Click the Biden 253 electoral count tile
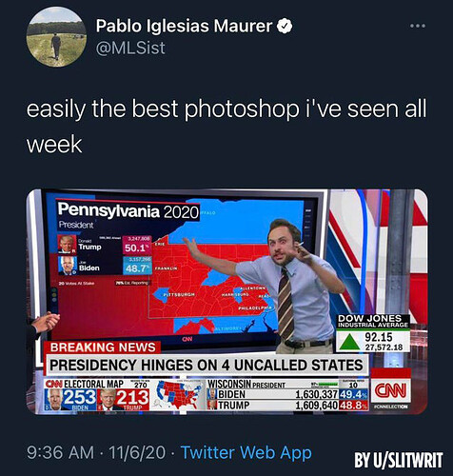The image size is (453, 476). pyautogui.click(x=70, y=399)
